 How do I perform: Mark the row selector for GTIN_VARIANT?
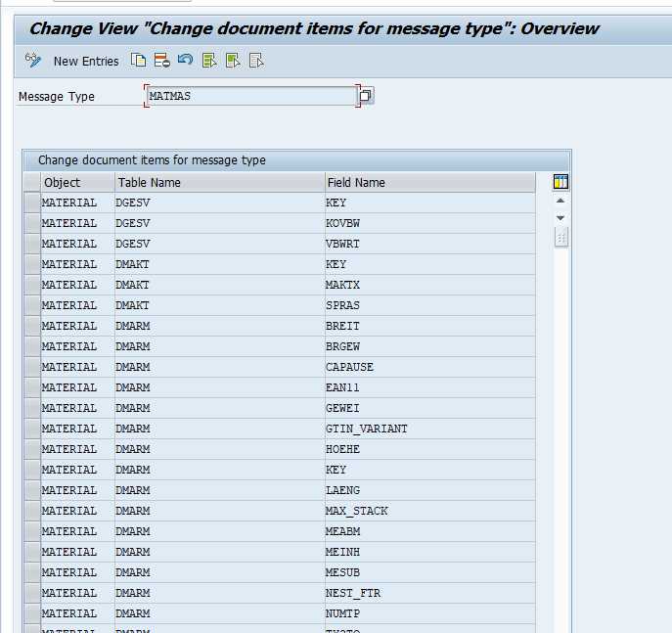pyautogui.click(x=32, y=429)
